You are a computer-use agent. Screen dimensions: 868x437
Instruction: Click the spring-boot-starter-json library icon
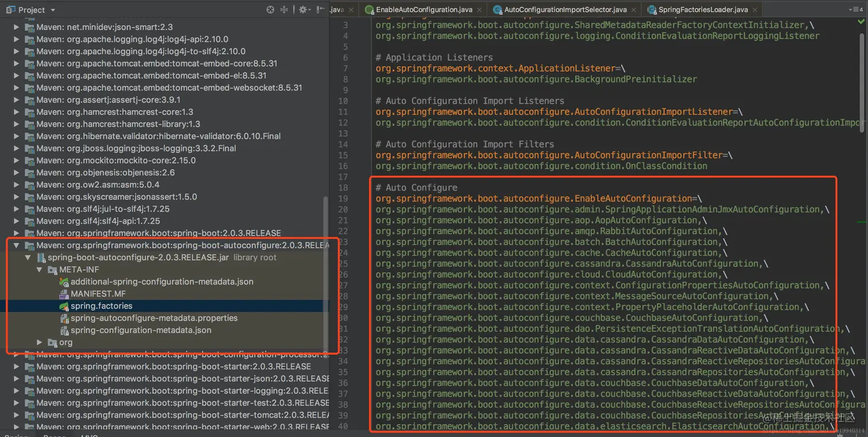coord(30,378)
